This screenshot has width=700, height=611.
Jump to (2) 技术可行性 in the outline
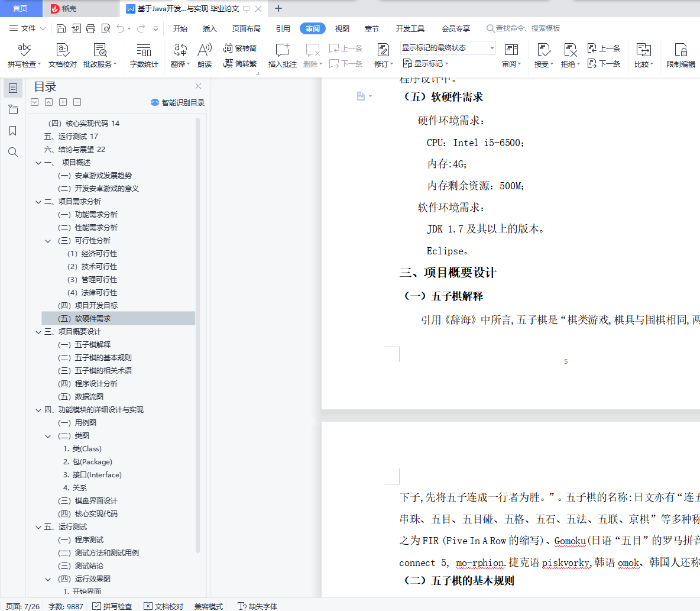[92, 267]
